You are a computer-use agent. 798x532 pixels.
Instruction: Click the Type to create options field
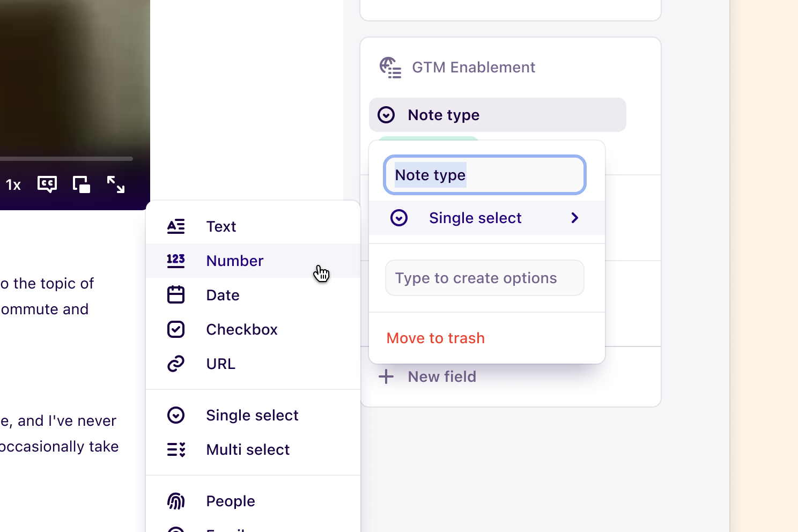tap(484, 278)
